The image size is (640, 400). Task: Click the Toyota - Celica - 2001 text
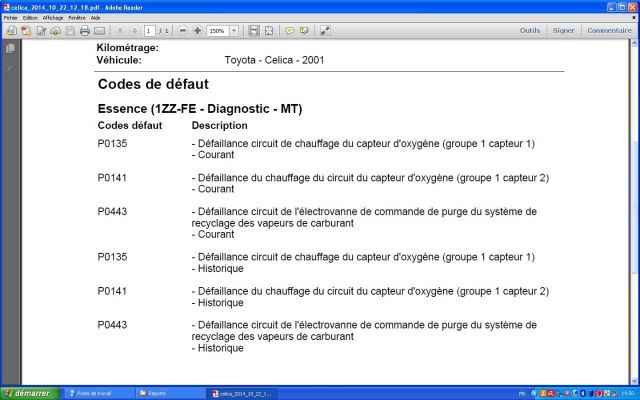[274, 60]
